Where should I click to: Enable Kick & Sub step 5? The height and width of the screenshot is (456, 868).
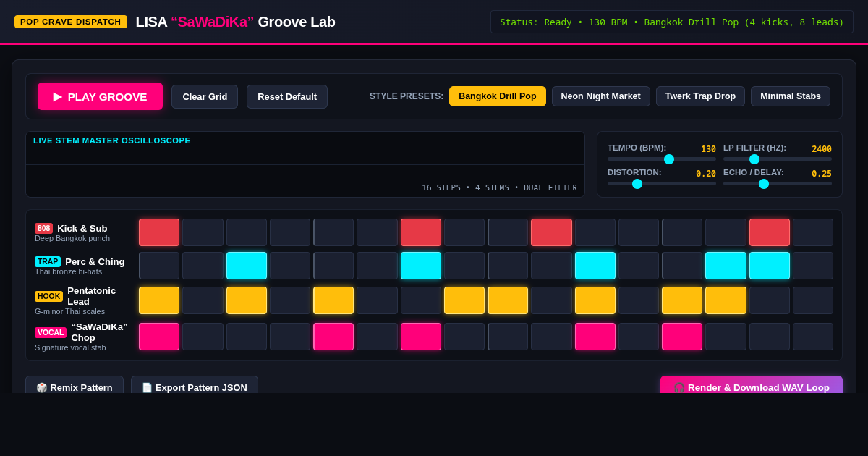tap(333, 232)
